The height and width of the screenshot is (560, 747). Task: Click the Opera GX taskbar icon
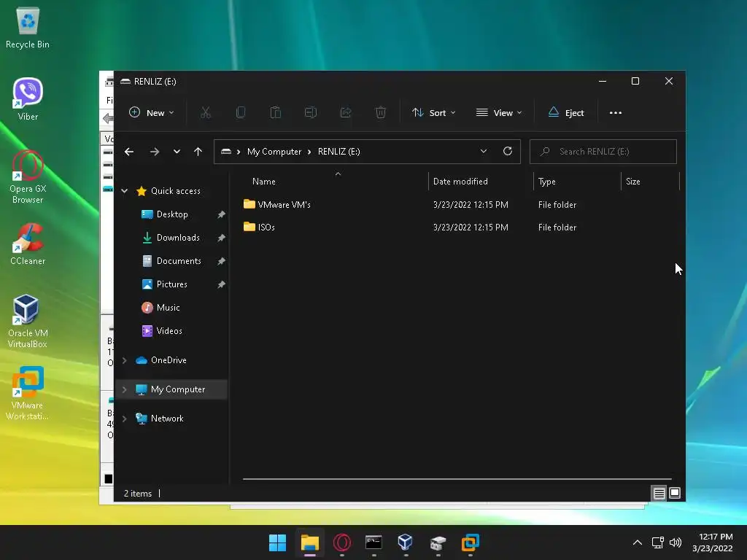[x=342, y=542]
